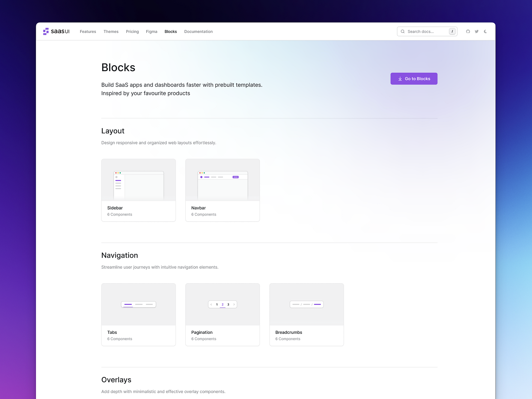Switch to the Blocks tab in navigation
532x399 pixels.
click(x=171, y=32)
